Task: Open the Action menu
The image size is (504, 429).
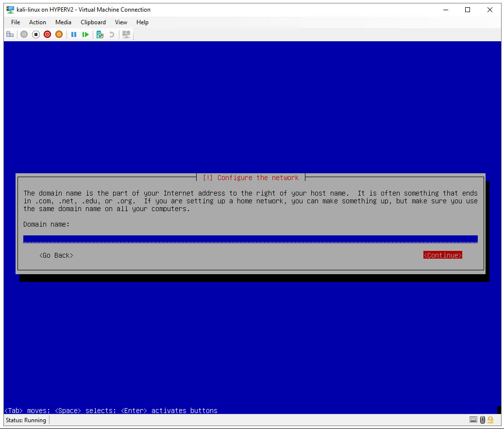Action: pyautogui.click(x=37, y=22)
